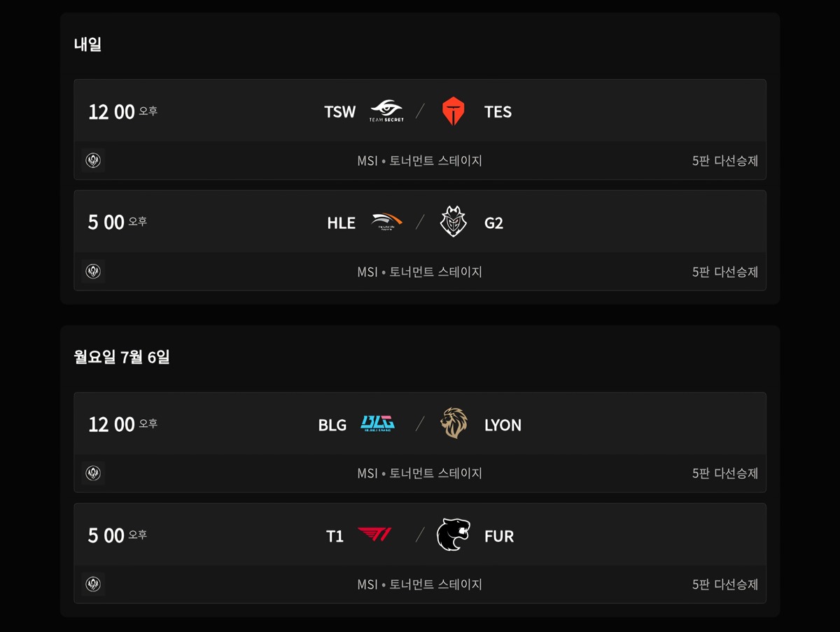Click the 내일 section heading
This screenshot has height=632, width=840.
click(x=88, y=44)
